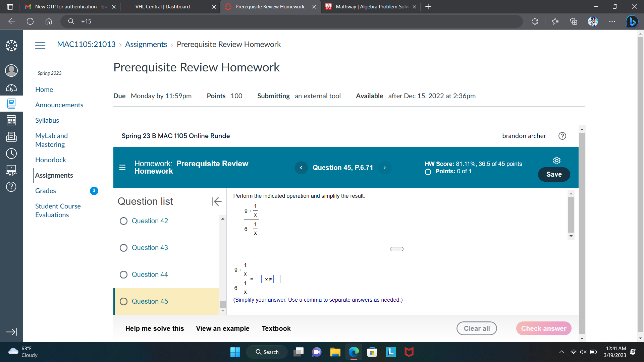
Task: Open homework hamburger menu in teal header
Action: tap(122, 167)
